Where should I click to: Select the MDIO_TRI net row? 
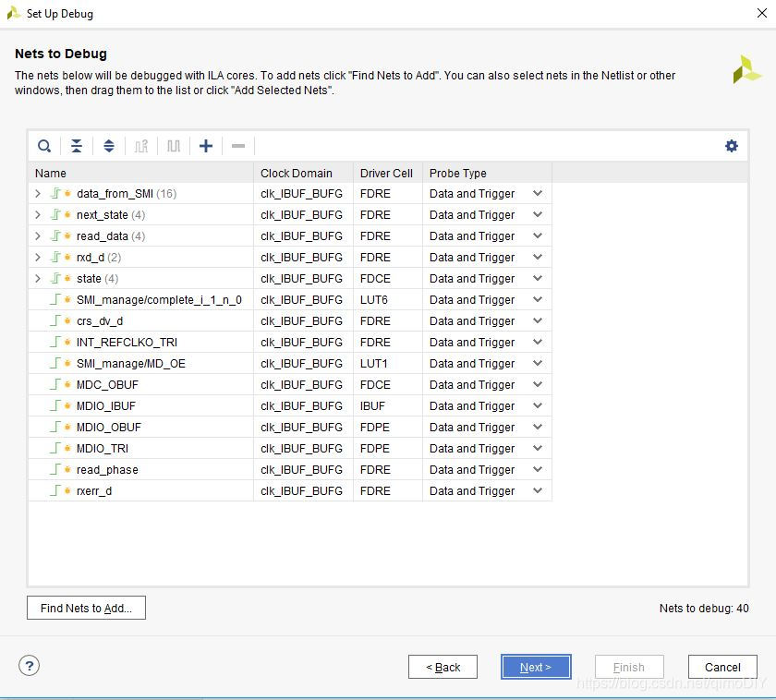click(290, 449)
